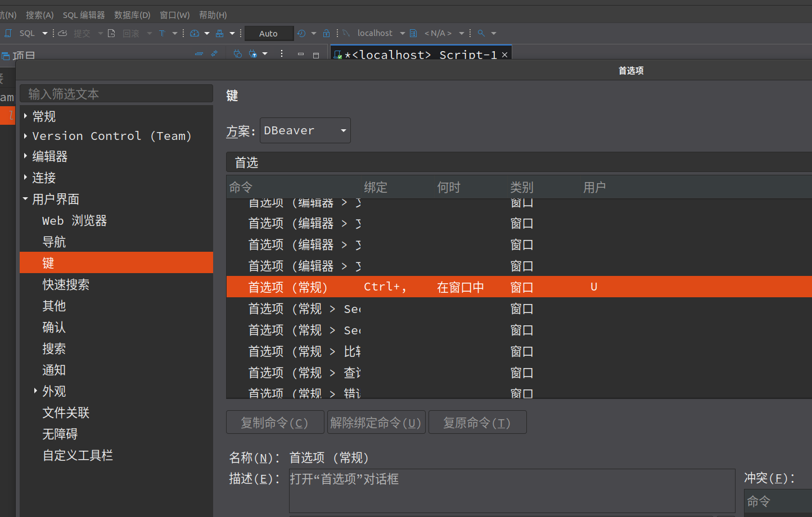Click the 解除绑定命令(U) button

click(x=376, y=422)
